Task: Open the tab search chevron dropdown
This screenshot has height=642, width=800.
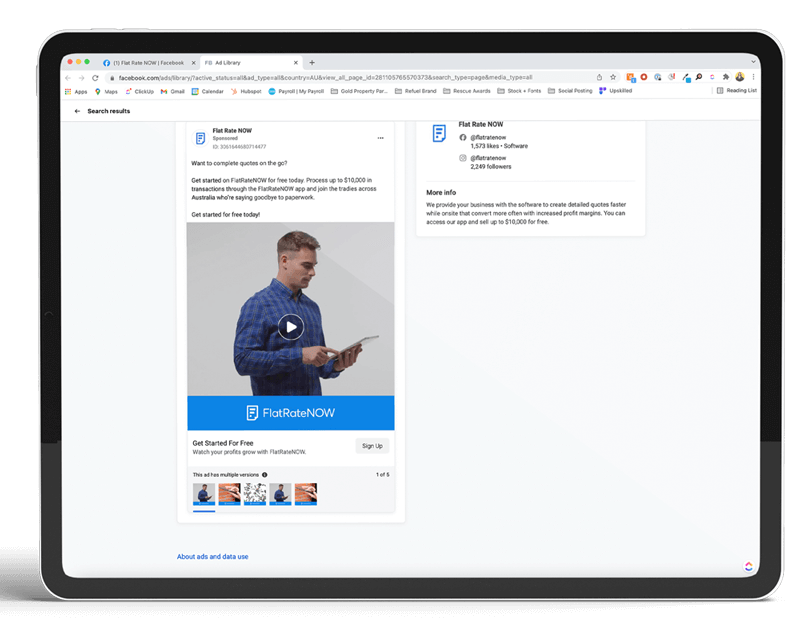Action: coord(753,62)
